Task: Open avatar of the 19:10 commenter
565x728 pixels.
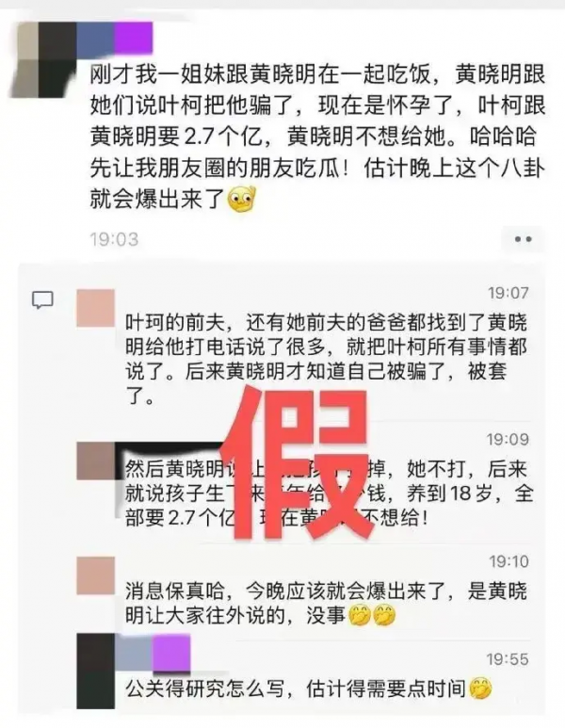Action: tap(96, 575)
